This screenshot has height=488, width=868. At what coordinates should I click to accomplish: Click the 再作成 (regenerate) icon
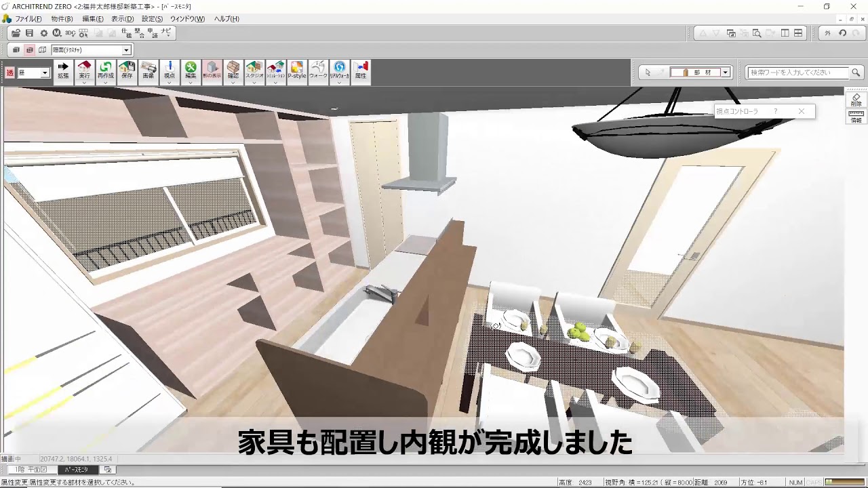[106, 71]
